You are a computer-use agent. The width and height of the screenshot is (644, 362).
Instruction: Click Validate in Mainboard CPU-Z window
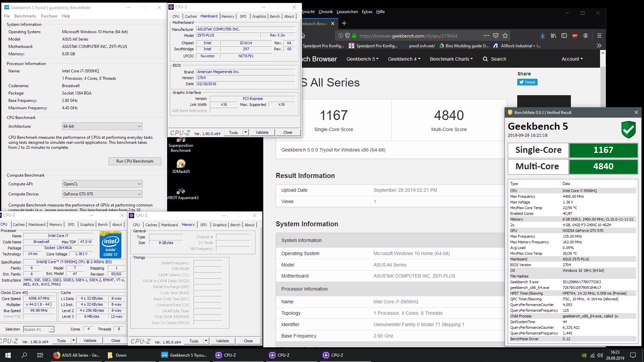point(262,132)
